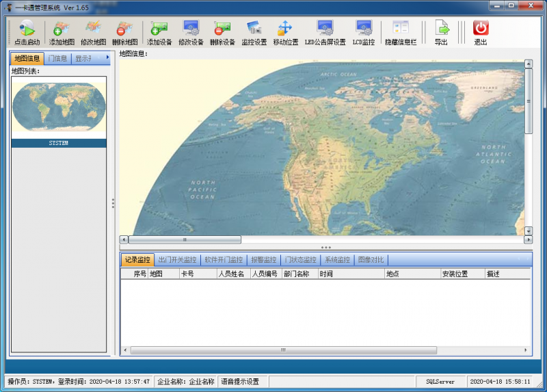Click 添加设备 add device icon
The width and height of the screenshot is (547, 392).
point(159,33)
